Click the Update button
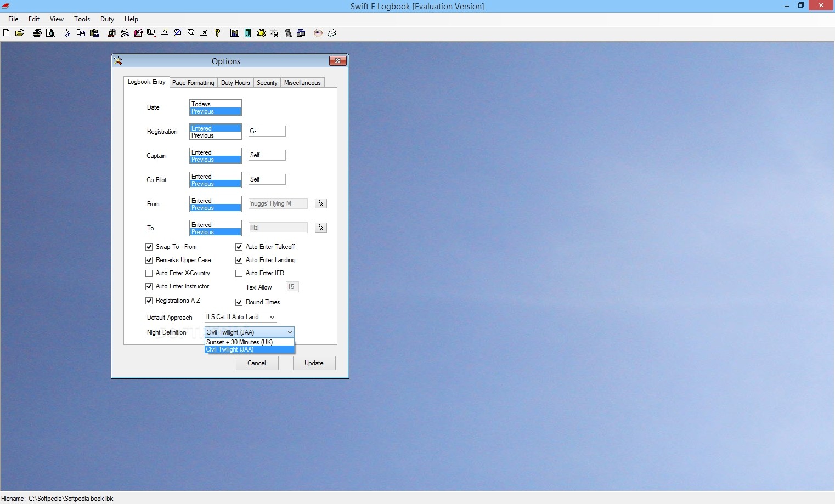Viewport: 835px width, 504px height. point(314,363)
